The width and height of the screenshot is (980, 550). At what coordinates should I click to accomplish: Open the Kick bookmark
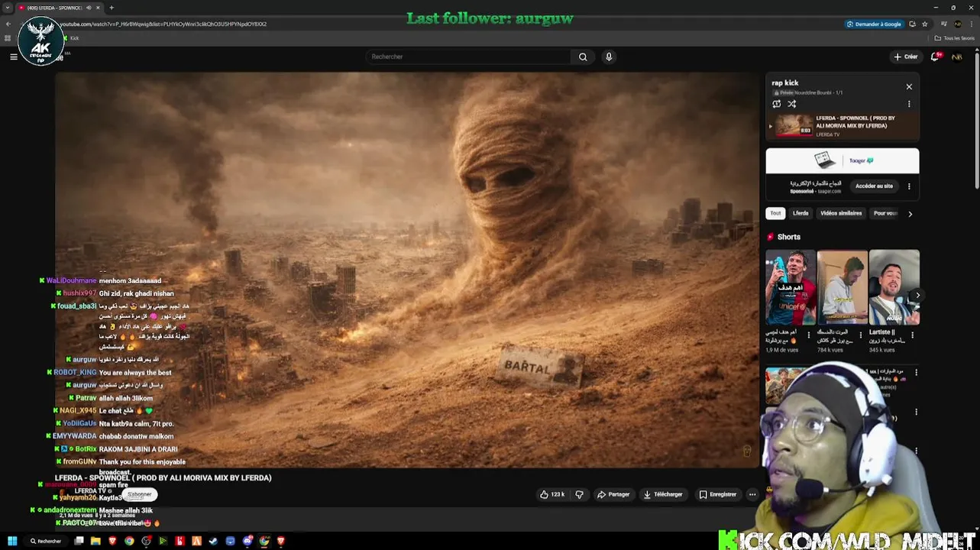tap(71, 38)
